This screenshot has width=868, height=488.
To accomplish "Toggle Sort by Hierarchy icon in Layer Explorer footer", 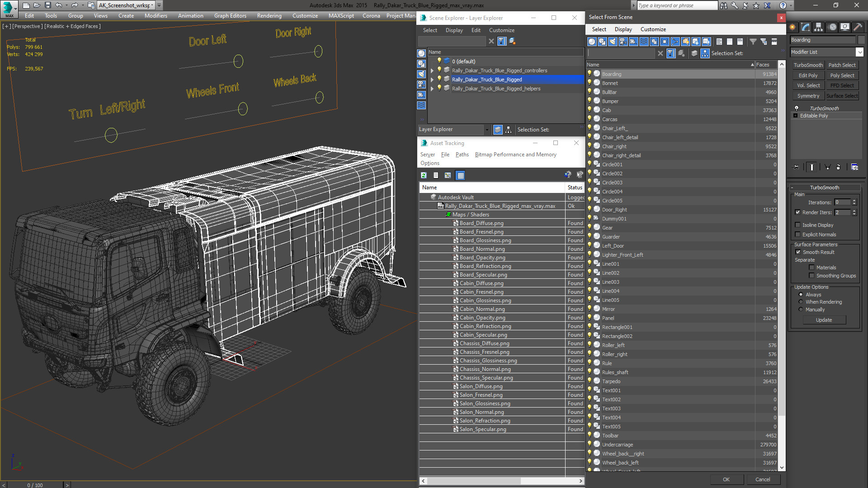I will click(509, 130).
